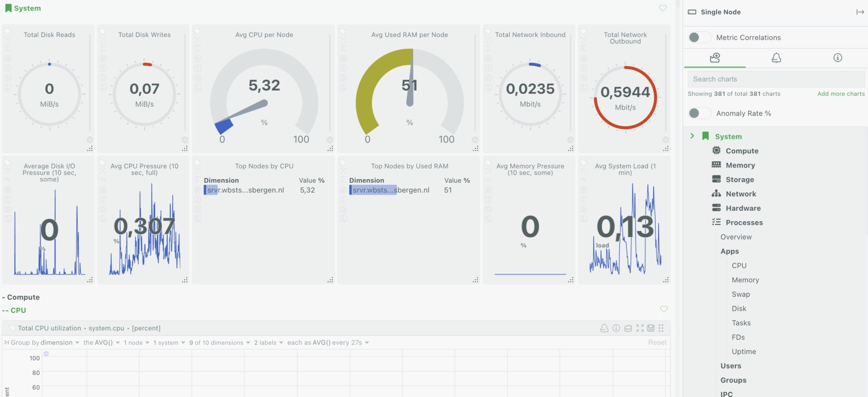Click the Reset button on CPU chart
Screen dimensions: 868x397
(657, 343)
